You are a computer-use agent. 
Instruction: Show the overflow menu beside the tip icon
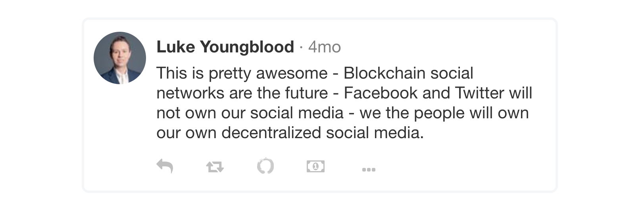(x=369, y=170)
